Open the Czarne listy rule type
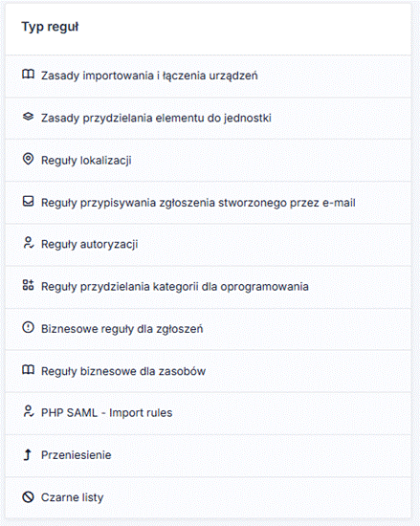This screenshot has height=526, width=420. pyautogui.click(x=209, y=497)
